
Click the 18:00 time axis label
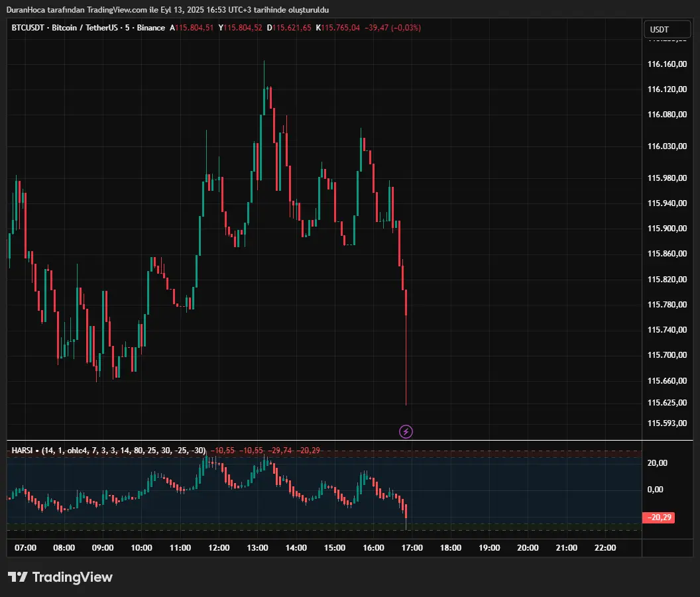pyautogui.click(x=451, y=547)
